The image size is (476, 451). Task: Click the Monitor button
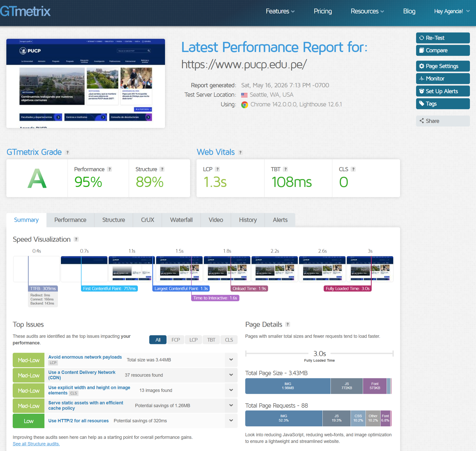click(443, 79)
